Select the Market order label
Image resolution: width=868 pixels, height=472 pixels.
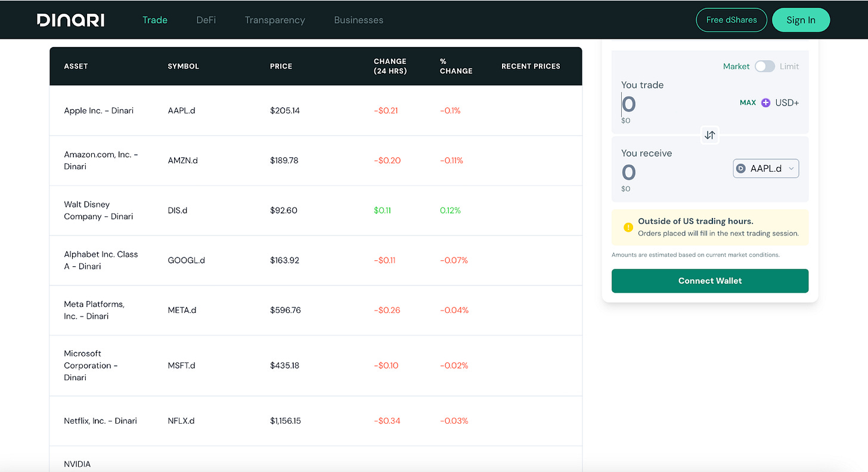(736, 66)
